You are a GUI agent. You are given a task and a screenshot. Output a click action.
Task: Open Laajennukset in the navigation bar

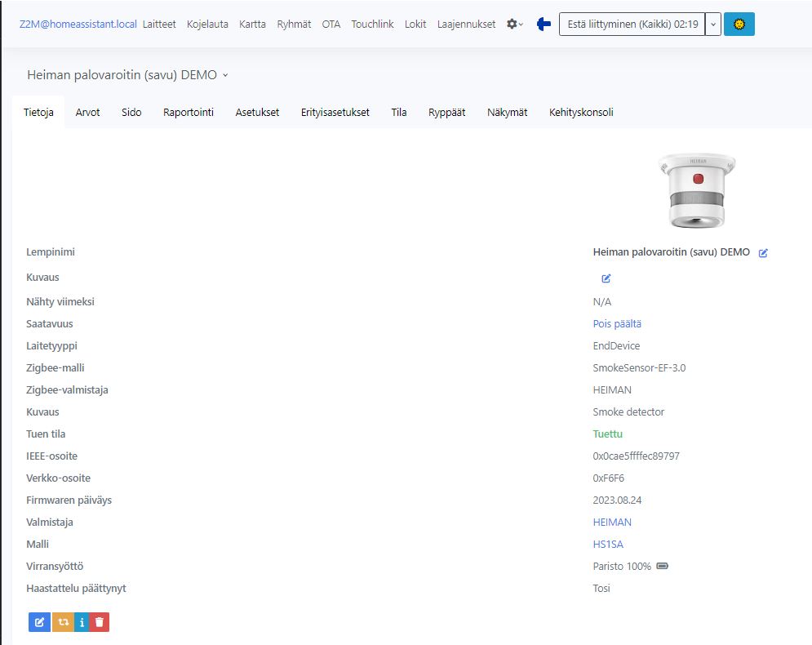pyautogui.click(x=466, y=24)
